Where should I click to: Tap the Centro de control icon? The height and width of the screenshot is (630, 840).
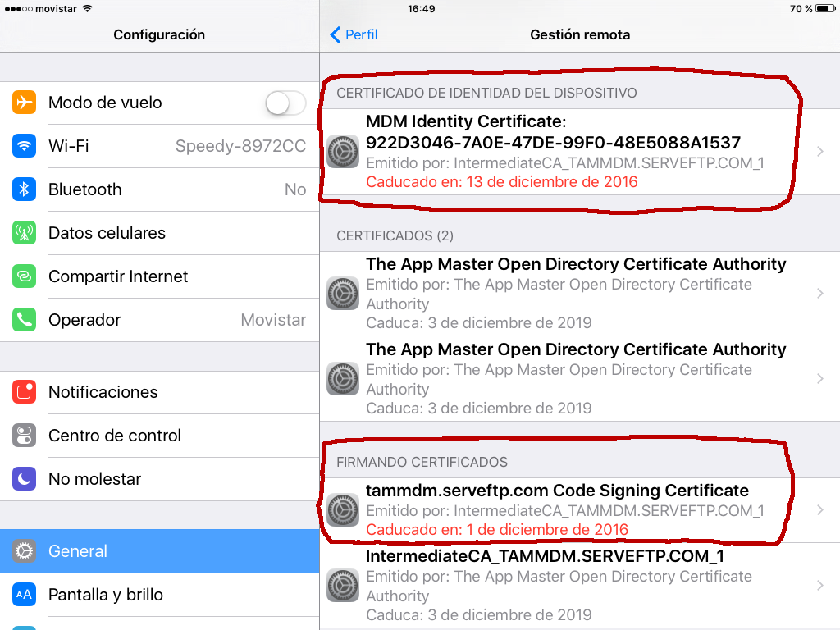(24, 436)
